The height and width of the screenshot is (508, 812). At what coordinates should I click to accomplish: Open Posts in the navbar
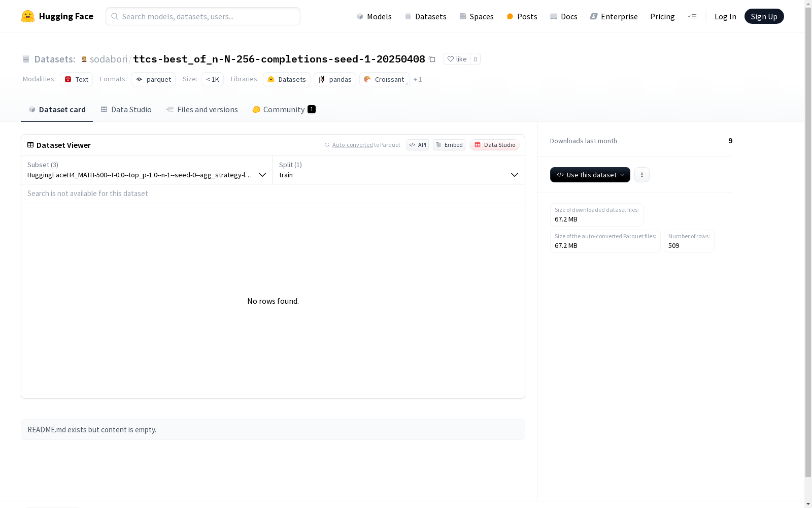[x=522, y=16]
